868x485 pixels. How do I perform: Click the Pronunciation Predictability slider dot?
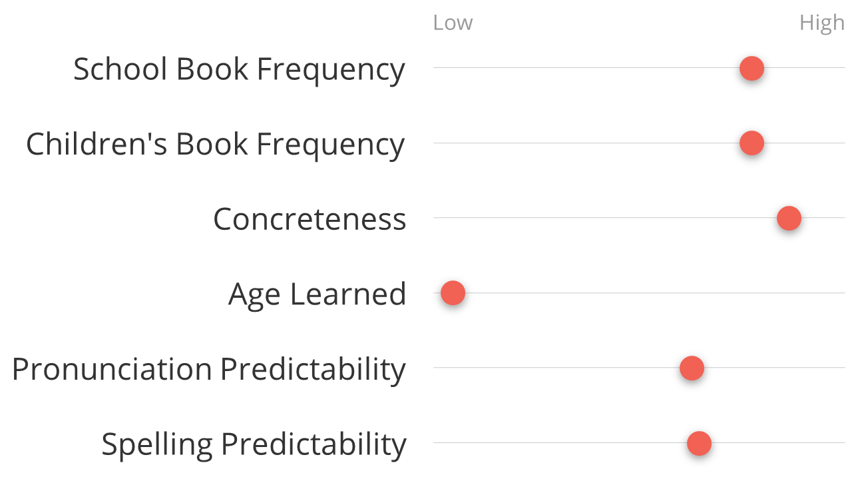[692, 368]
